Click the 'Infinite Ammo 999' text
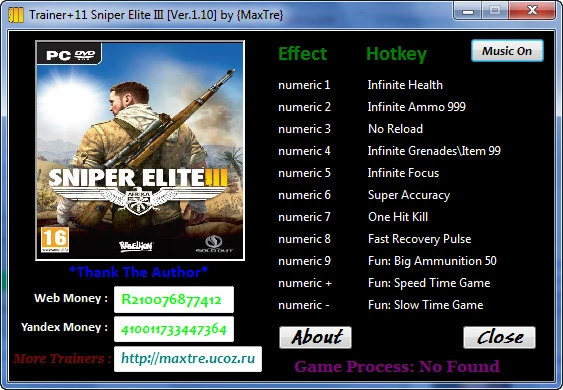Viewport: 563px width, 390px height. (x=417, y=107)
